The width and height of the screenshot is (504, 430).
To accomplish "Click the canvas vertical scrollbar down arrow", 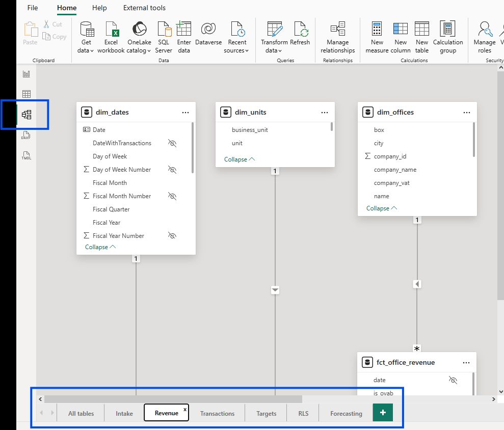I will click(x=501, y=392).
